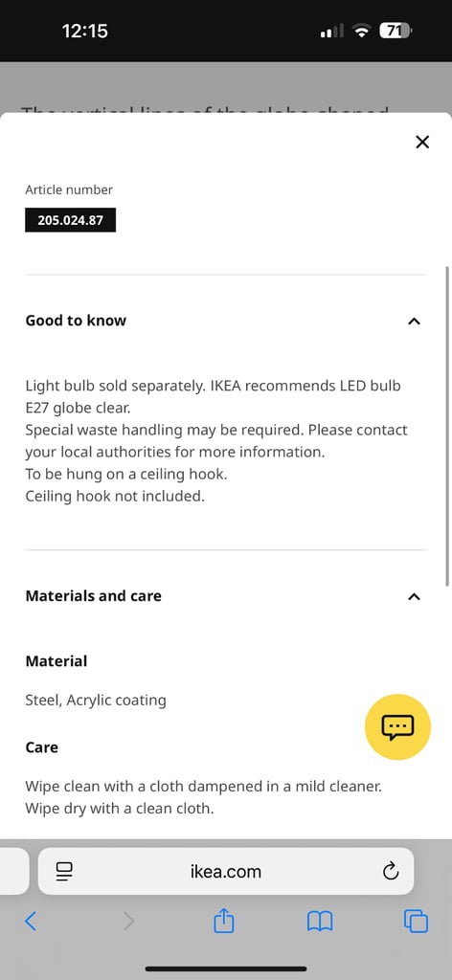The width and height of the screenshot is (452, 980).
Task: Select the article number 205.024.87 badge
Action: coord(70,220)
